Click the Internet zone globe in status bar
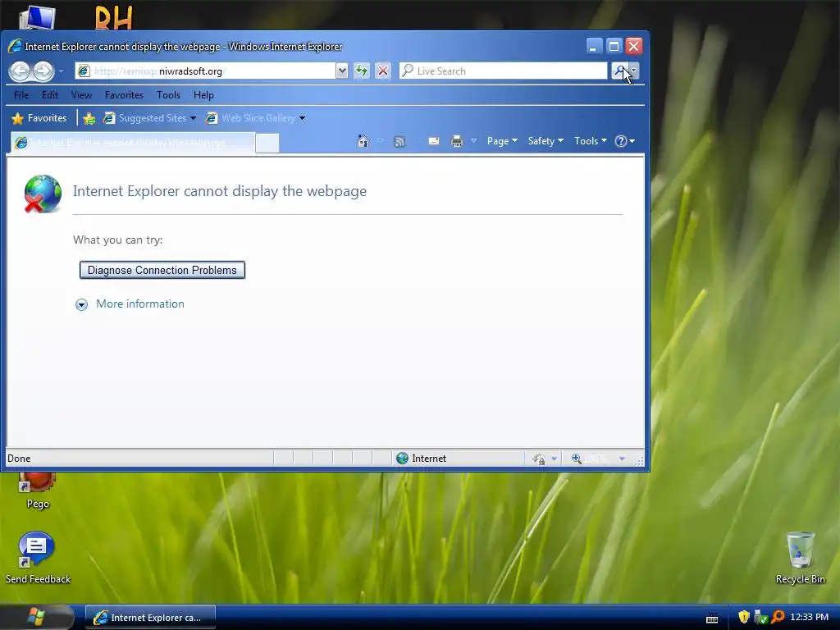The width and height of the screenshot is (840, 630). click(x=402, y=458)
